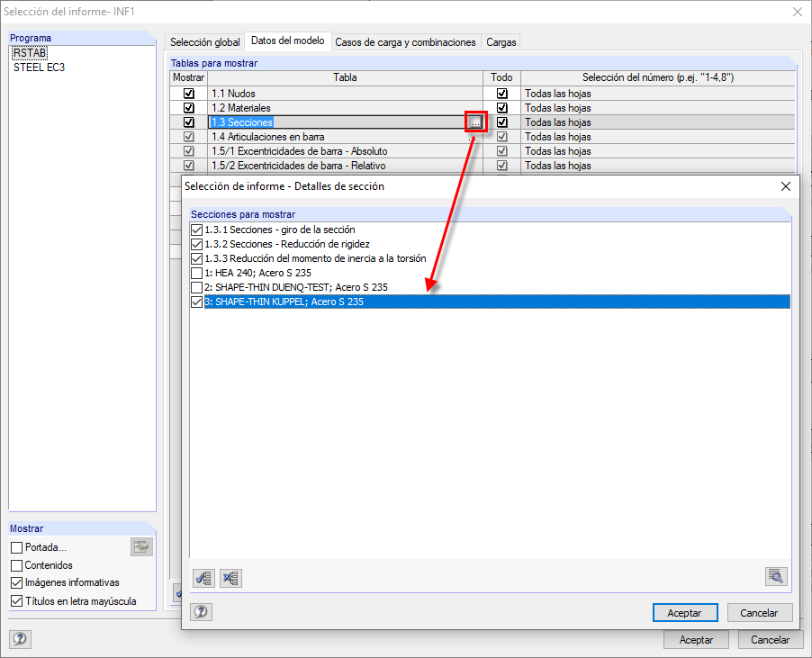Click the preview magnifier icon in section details
812x658 pixels.
tap(776, 576)
